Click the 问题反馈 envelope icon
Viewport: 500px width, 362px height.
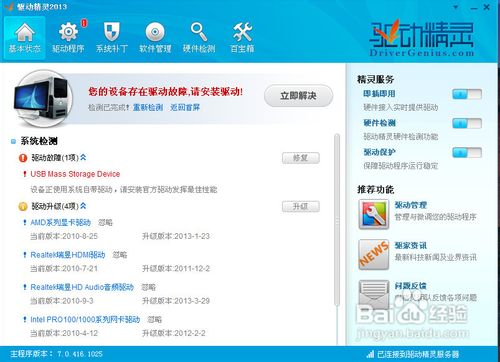374,295
